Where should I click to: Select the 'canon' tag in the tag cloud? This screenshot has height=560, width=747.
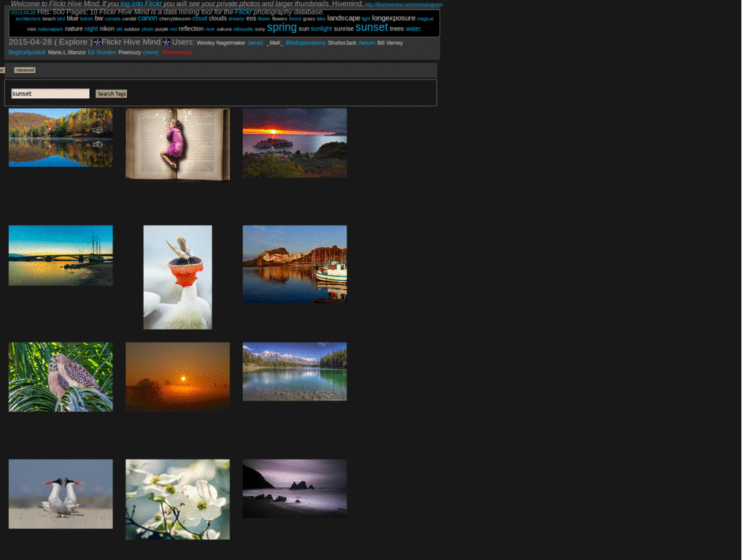click(x=147, y=18)
